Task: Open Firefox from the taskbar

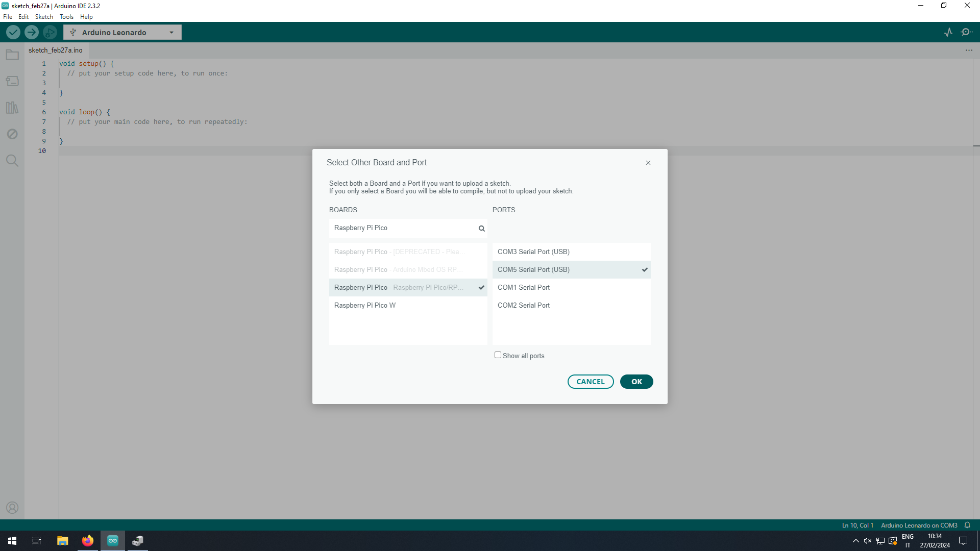Action: (x=88, y=541)
